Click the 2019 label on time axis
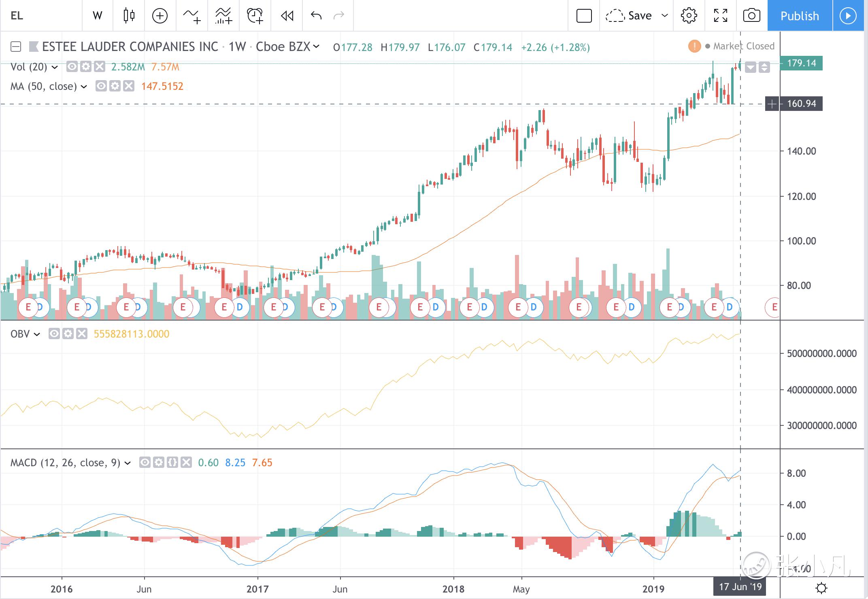 click(x=653, y=589)
